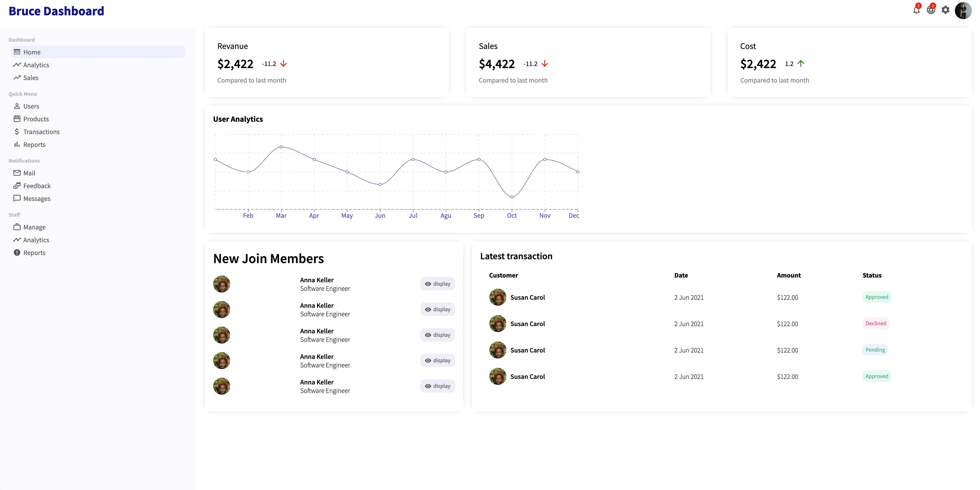Click the Amount column header
Viewport: 980px width, 490px height.
789,275
